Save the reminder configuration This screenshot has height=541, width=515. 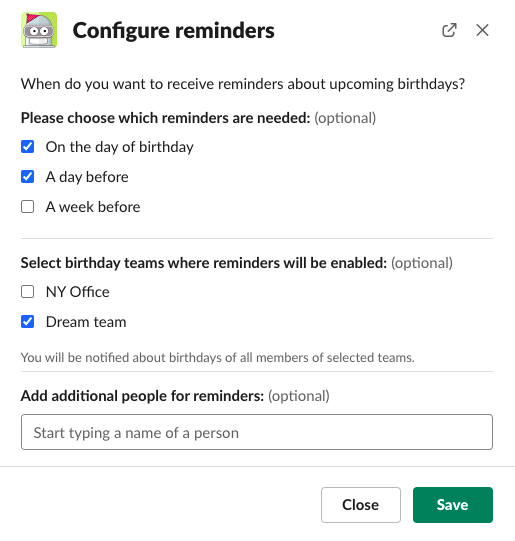pyautogui.click(x=453, y=505)
